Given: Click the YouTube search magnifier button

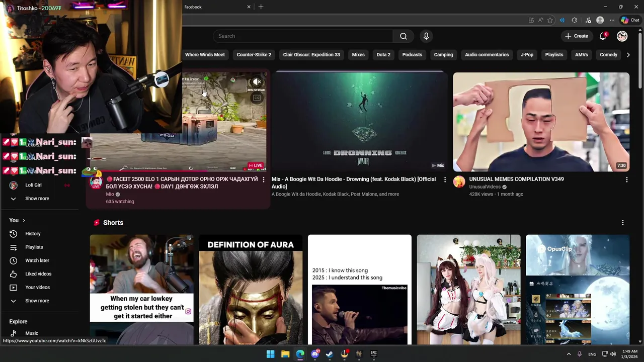Looking at the screenshot, I should [404, 36].
